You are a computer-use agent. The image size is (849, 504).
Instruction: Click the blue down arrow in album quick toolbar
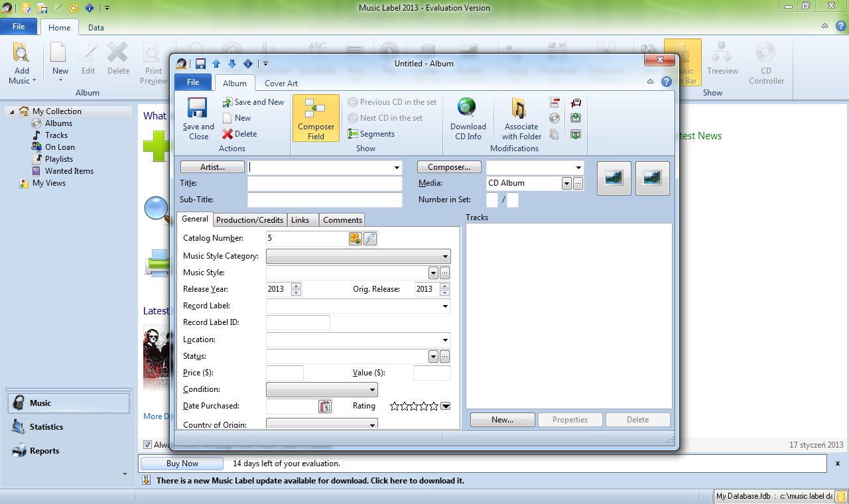[x=232, y=64]
